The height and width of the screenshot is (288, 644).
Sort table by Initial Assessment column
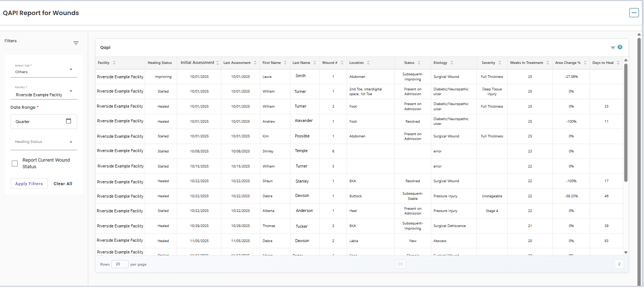[x=218, y=63]
